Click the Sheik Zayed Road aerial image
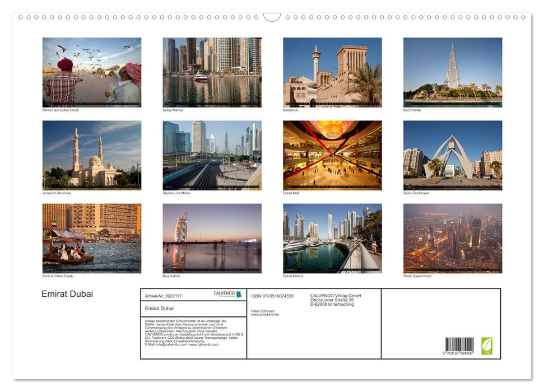 [x=453, y=238]
